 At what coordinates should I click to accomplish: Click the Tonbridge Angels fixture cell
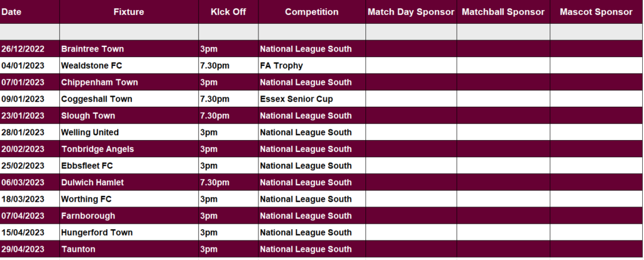129,149
